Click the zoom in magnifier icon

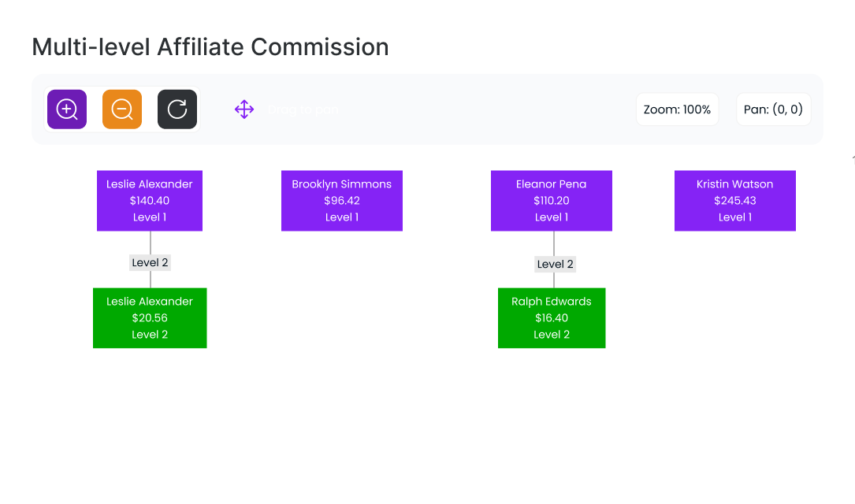tap(67, 109)
